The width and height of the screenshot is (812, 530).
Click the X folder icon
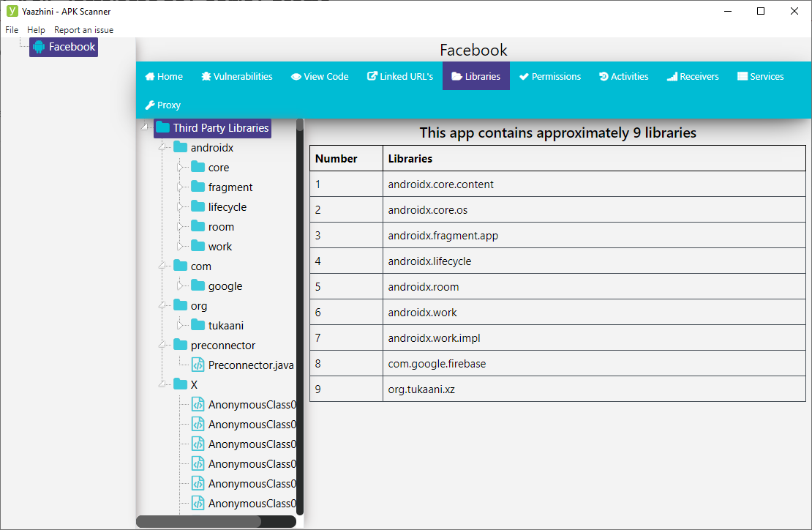pos(180,384)
